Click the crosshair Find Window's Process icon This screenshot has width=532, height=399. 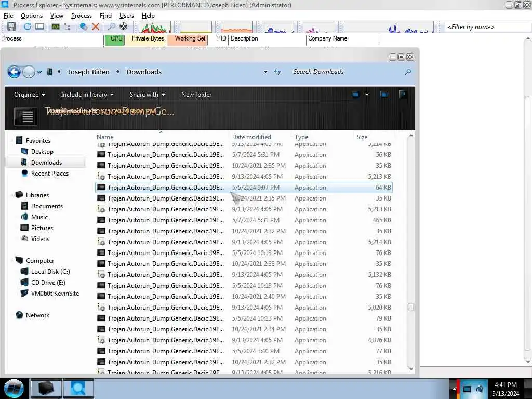click(124, 26)
